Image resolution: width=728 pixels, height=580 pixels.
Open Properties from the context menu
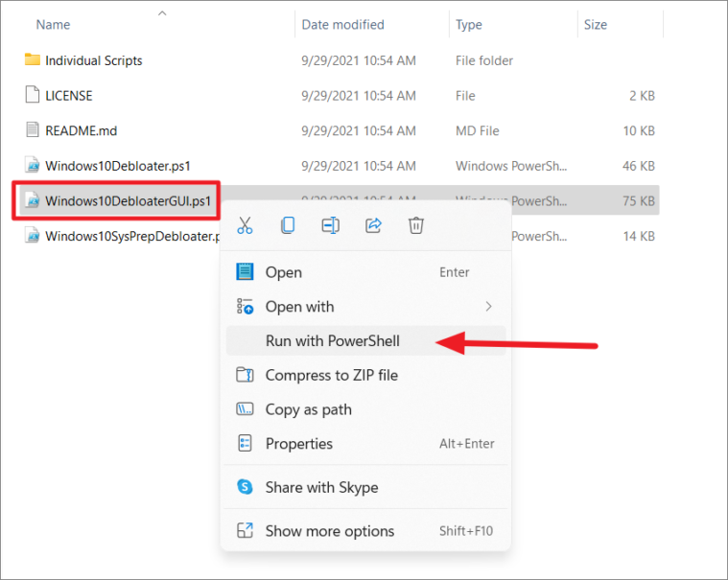365,444
